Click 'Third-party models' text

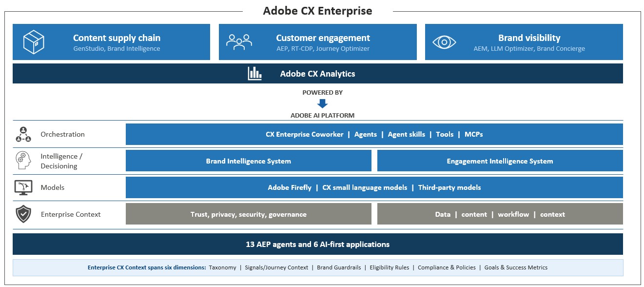[449, 187]
